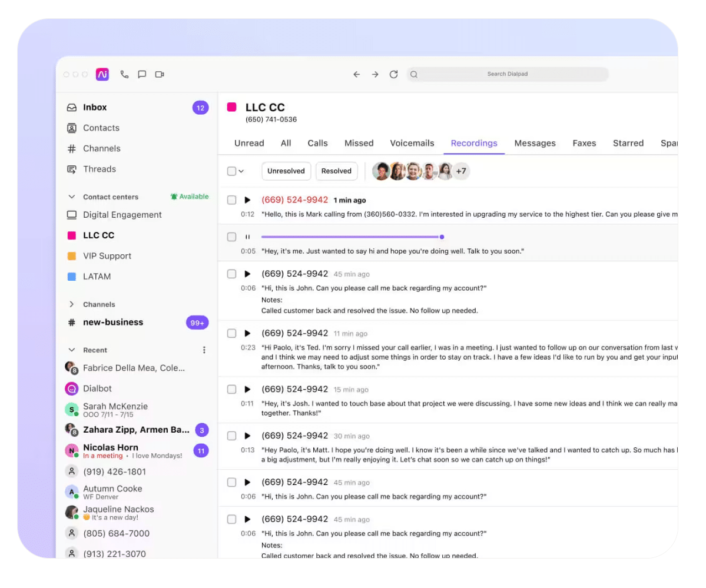The height and width of the screenshot is (588, 706).
Task: Open Contacts in the sidebar
Action: 101,128
